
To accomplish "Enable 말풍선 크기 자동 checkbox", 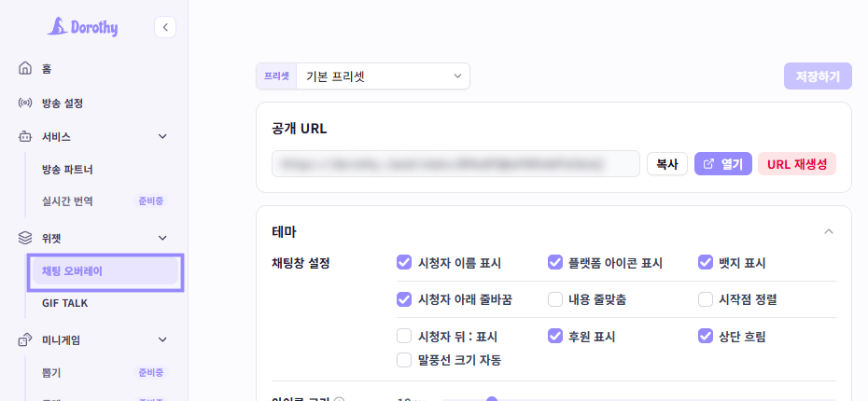I will [x=404, y=360].
